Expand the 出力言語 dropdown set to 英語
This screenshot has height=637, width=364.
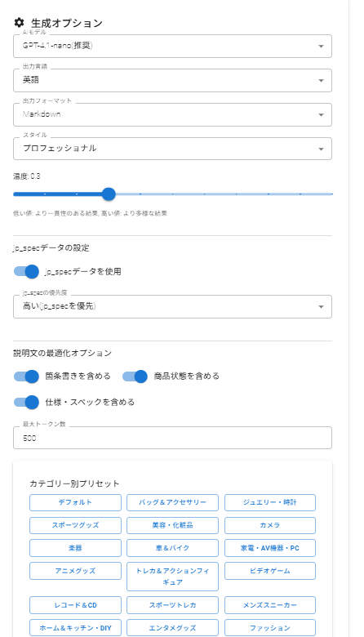[172, 80]
